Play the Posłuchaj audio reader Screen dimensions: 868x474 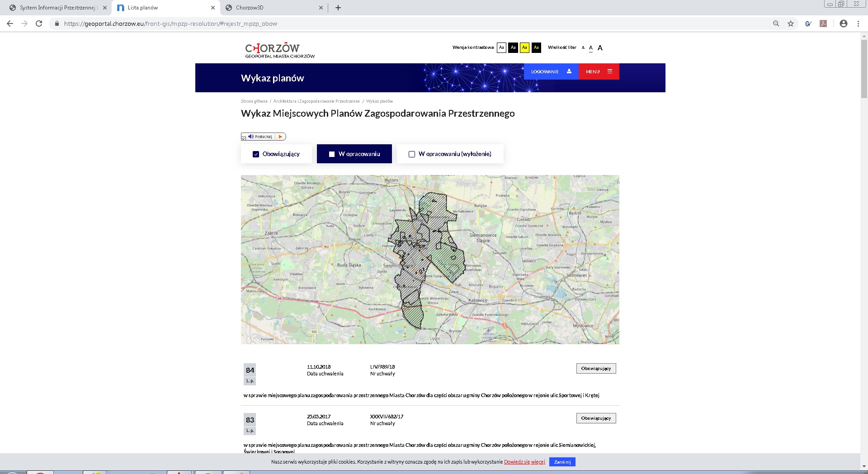[x=280, y=137]
